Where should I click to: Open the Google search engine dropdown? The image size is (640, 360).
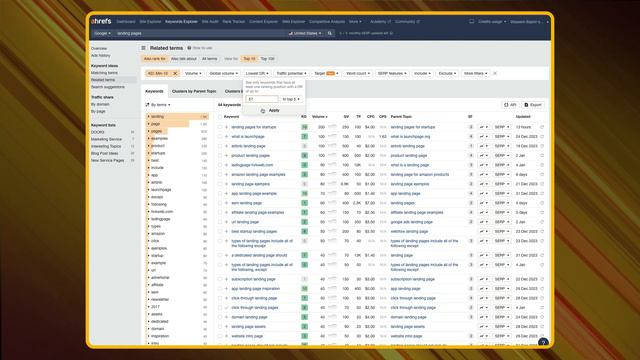pos(102,33)
